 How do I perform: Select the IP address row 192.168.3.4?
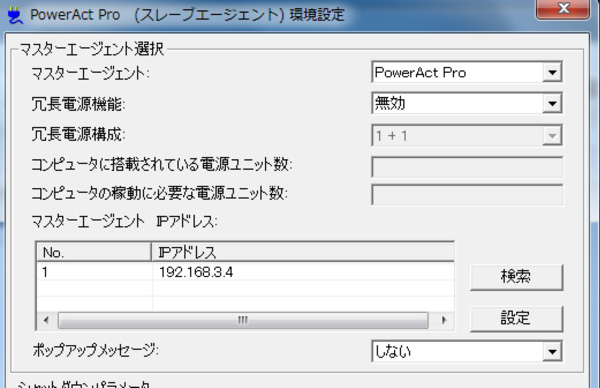tap(245, 272)
